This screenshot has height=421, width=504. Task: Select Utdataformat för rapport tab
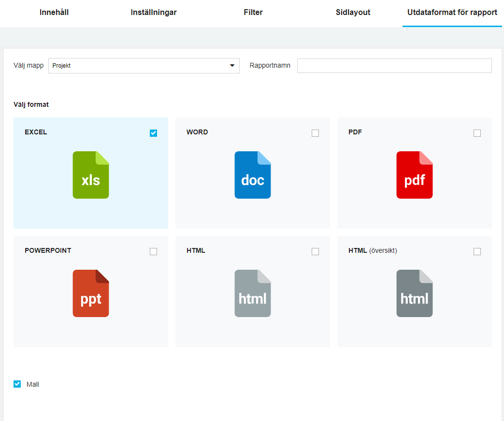(452, 12)
